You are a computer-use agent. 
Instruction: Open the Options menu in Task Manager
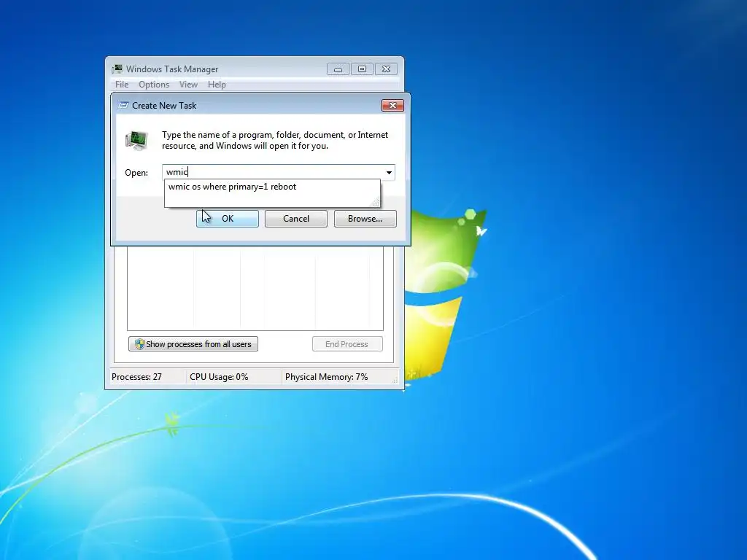click(x=154, y=85)
